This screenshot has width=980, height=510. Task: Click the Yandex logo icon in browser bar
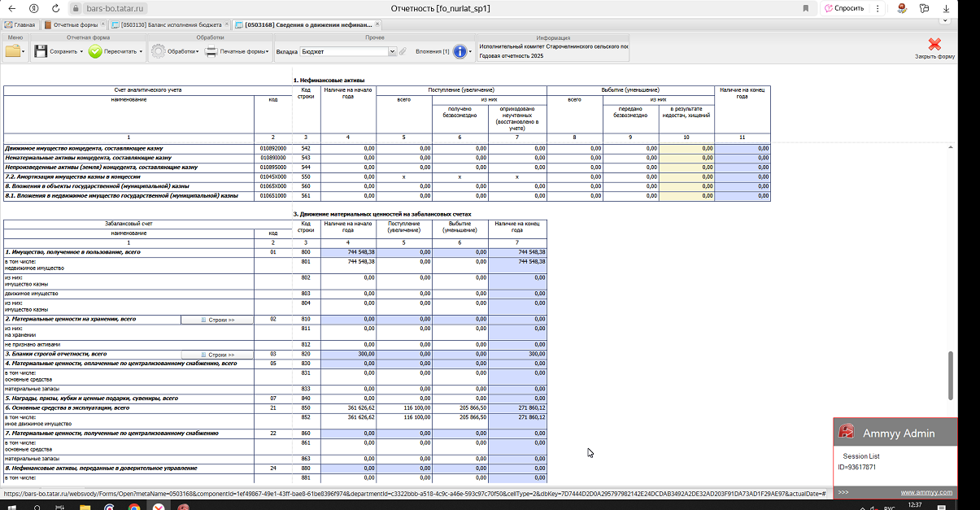[x=33, y=7]
